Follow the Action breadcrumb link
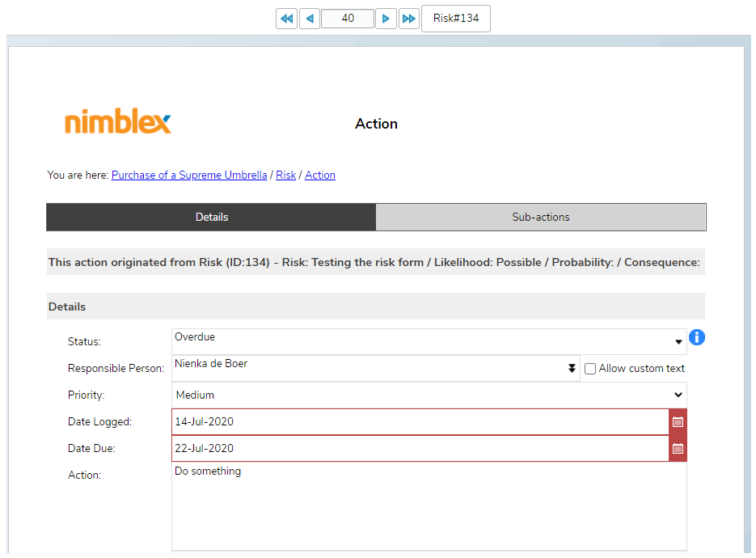The width and height of the screenshot is (756, 558). 319,175
